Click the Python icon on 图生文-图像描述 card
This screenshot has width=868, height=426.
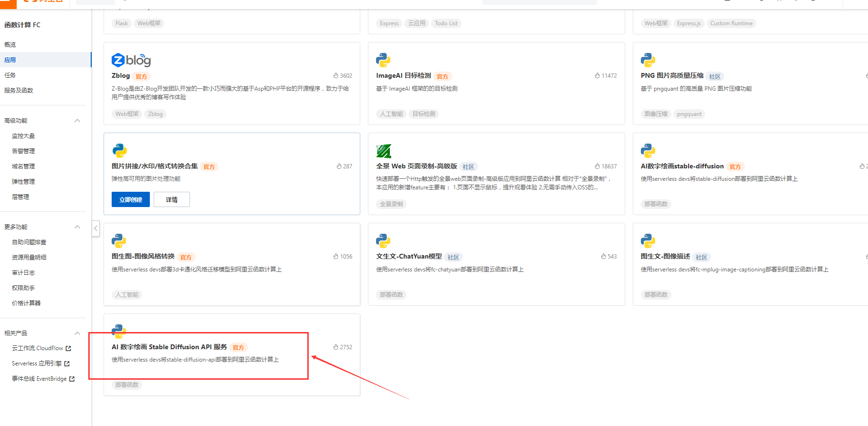pos(648,241)
